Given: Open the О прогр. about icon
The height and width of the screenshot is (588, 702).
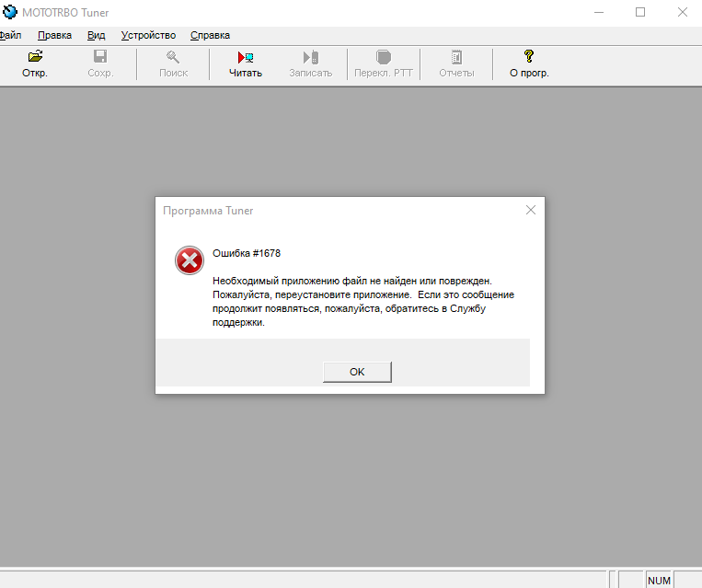Looking at the screenshot, I should [x=529, y=56].
